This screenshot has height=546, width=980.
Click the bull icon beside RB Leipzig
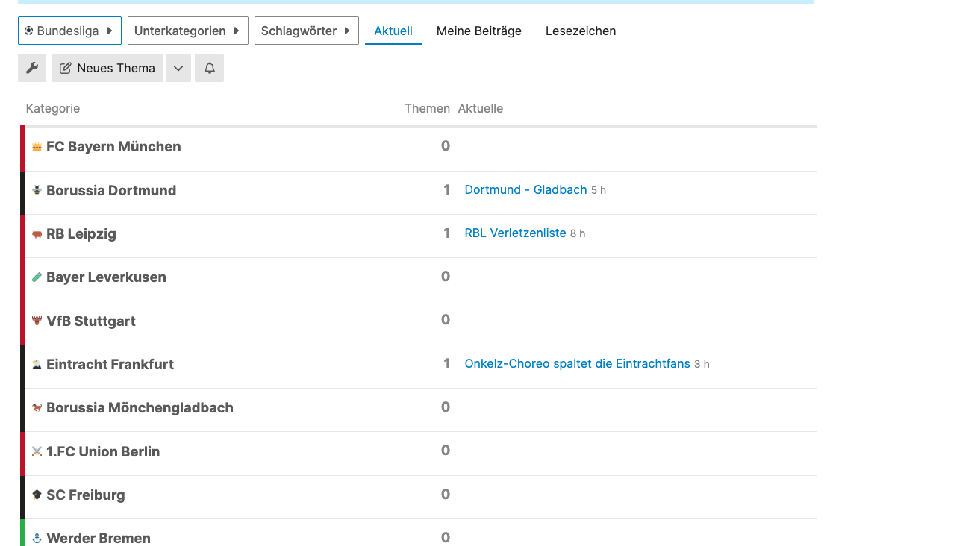(37, 233)
